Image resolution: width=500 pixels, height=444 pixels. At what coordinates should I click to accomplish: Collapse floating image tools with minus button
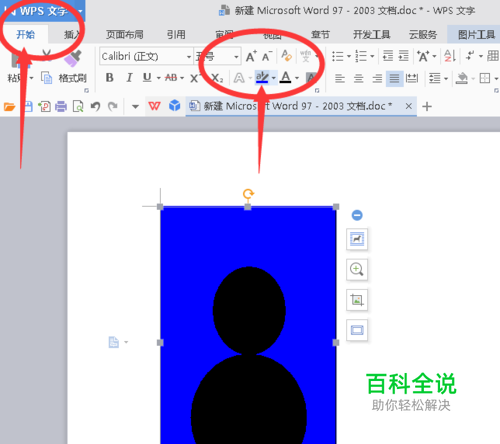coord(357,215)
